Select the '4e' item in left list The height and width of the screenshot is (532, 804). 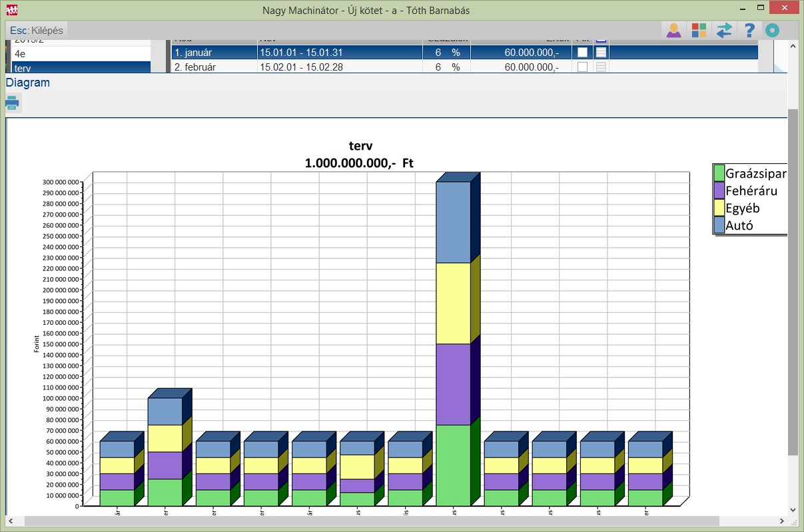tap(80, 53)
